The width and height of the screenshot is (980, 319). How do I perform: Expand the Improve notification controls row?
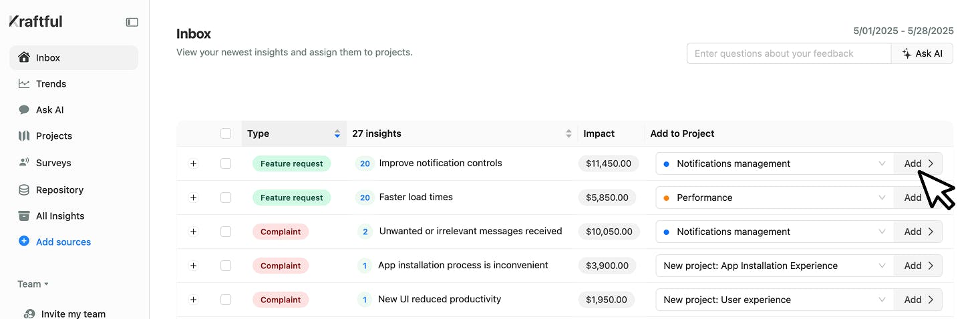pos(193,164)
